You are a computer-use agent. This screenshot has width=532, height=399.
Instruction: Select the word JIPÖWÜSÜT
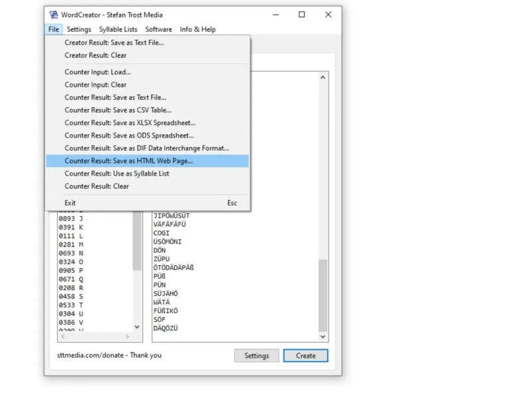172,215
